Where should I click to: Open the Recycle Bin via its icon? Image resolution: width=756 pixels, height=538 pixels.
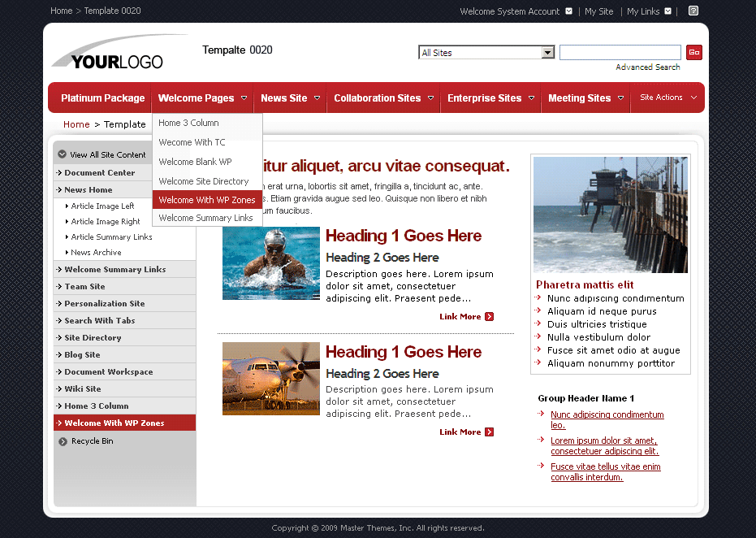61,440
